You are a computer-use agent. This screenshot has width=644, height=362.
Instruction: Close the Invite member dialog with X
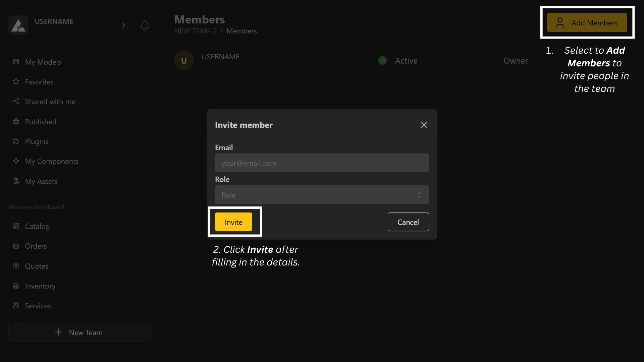pyautogui.click(x=424, y=125)
